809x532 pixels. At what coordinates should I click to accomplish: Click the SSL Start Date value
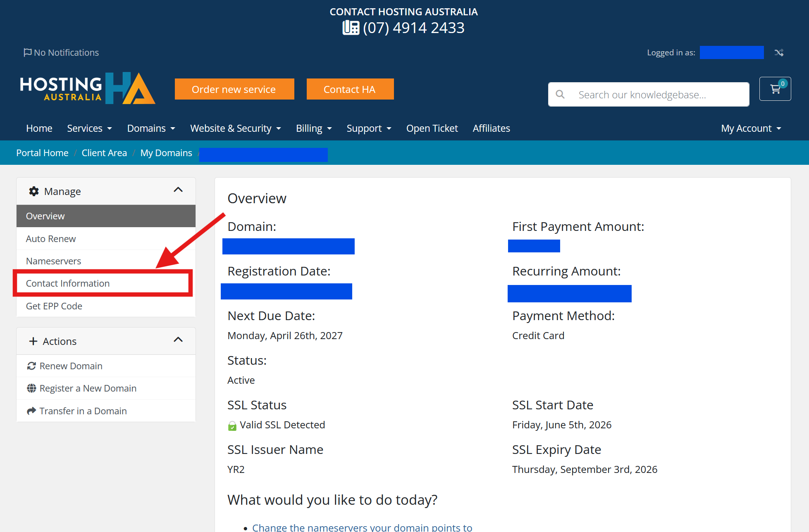point(562,425)
